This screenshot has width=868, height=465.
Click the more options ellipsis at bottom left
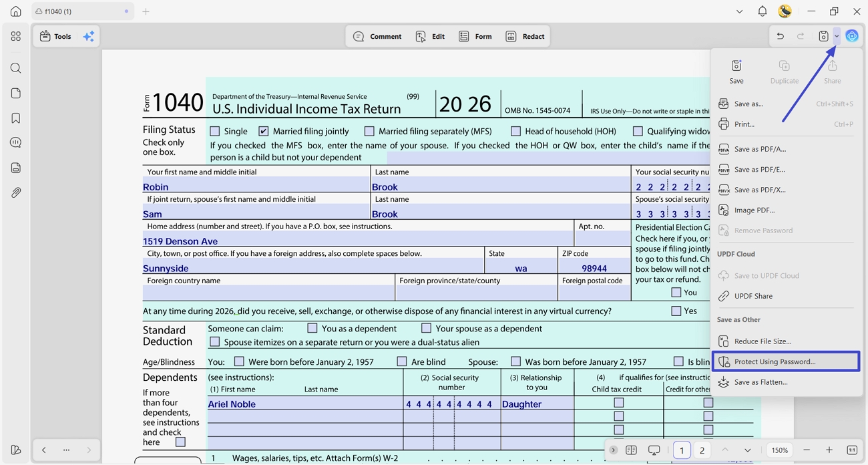point(66,450)
